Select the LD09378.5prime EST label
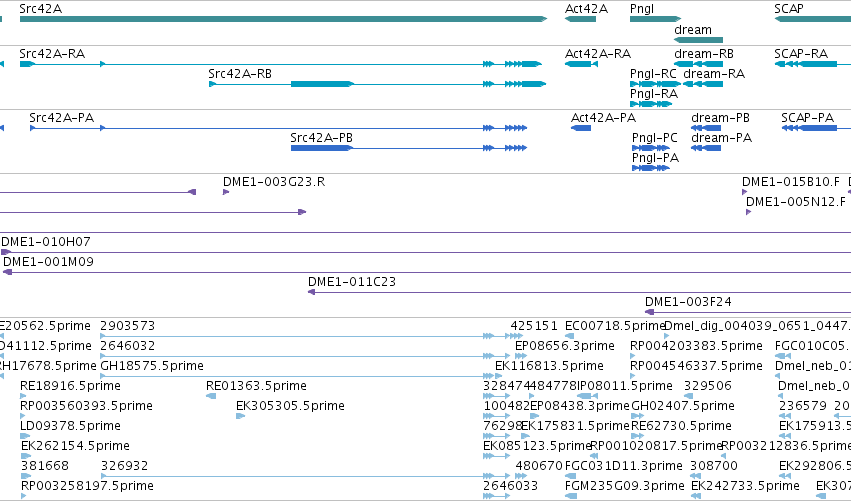Screen dimensions: 851x501 point(70,426)
